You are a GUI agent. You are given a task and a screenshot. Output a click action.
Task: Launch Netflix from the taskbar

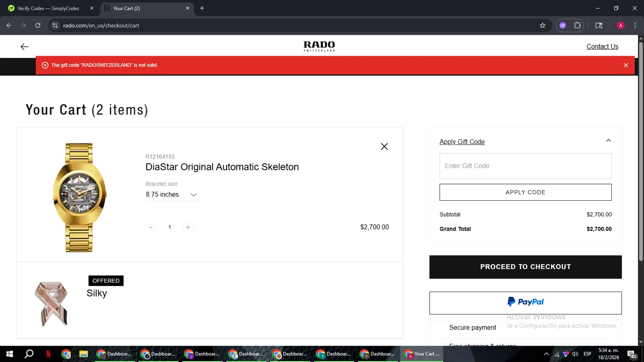pos(48,354)
